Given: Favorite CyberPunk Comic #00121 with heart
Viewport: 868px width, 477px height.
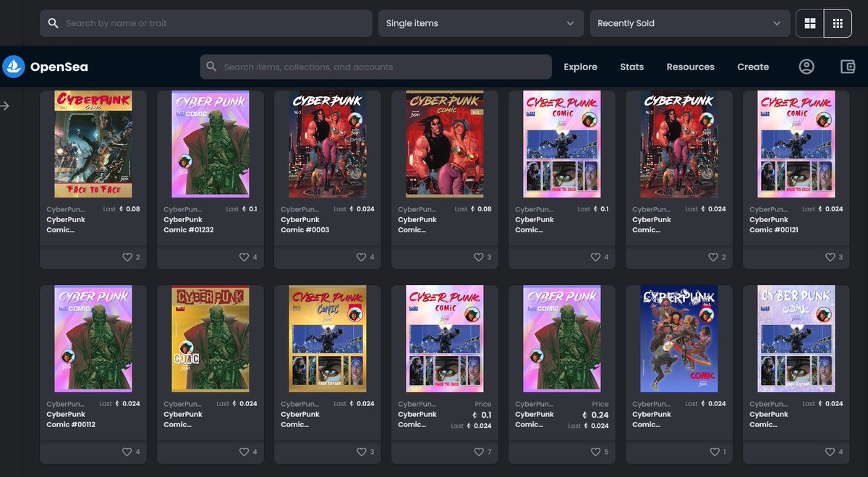Looking at the screenshot, I should click(830, 257).
